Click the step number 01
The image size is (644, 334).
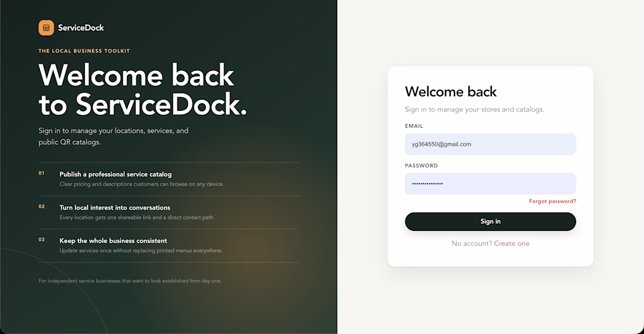point(42,173)
